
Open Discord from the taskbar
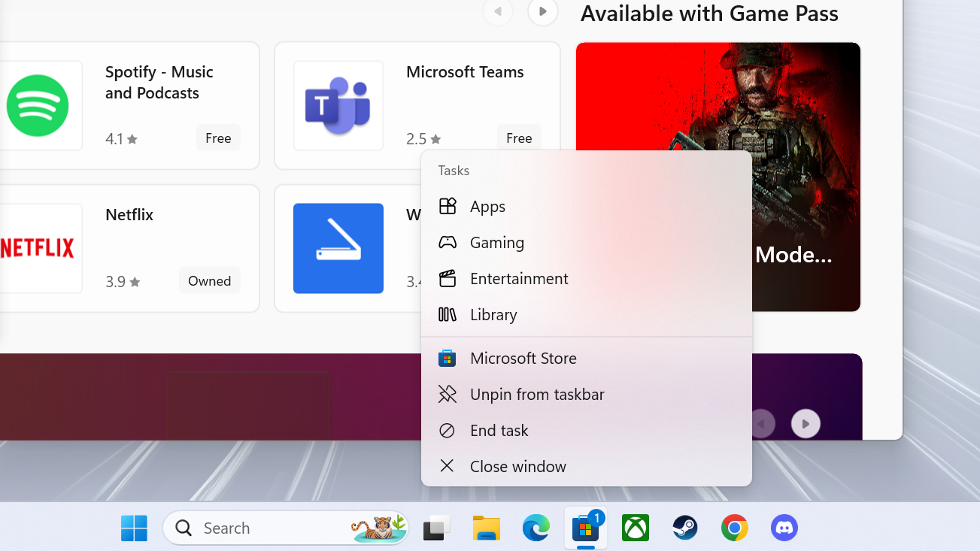(784, 528)
